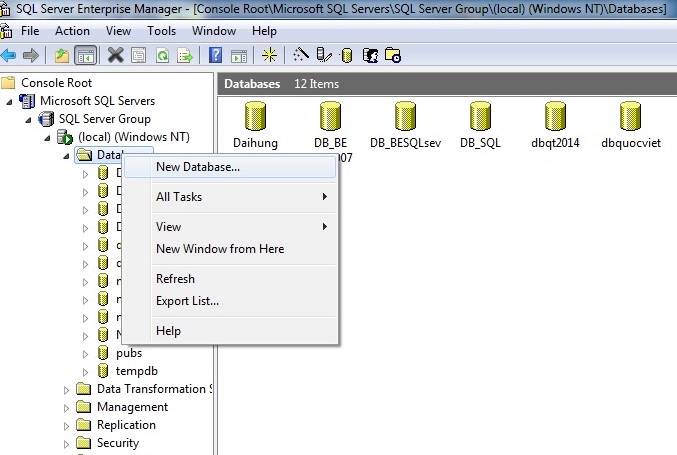Open the Window menu
The width and height of the screenshot is (677, 455).
(214, 31)
